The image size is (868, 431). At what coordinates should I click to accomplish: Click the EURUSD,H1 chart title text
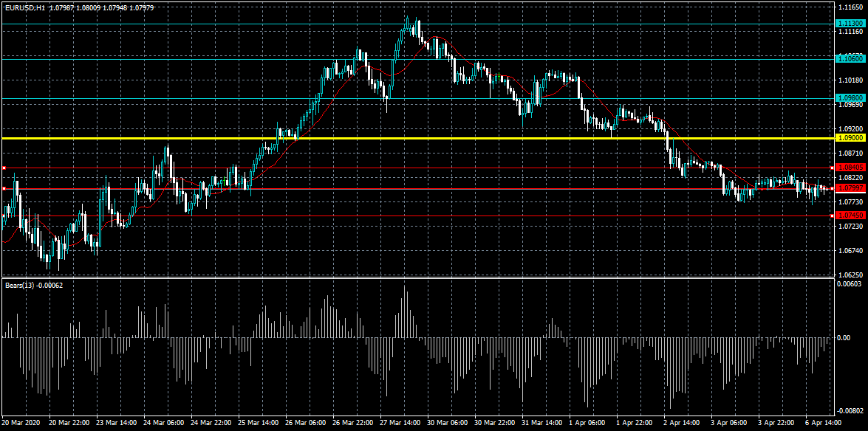click(x=25, y=7)
